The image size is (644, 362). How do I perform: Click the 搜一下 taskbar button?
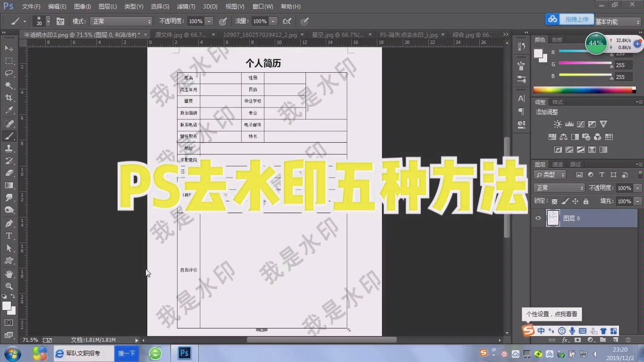pyautogui.click(x=127, y=353)
